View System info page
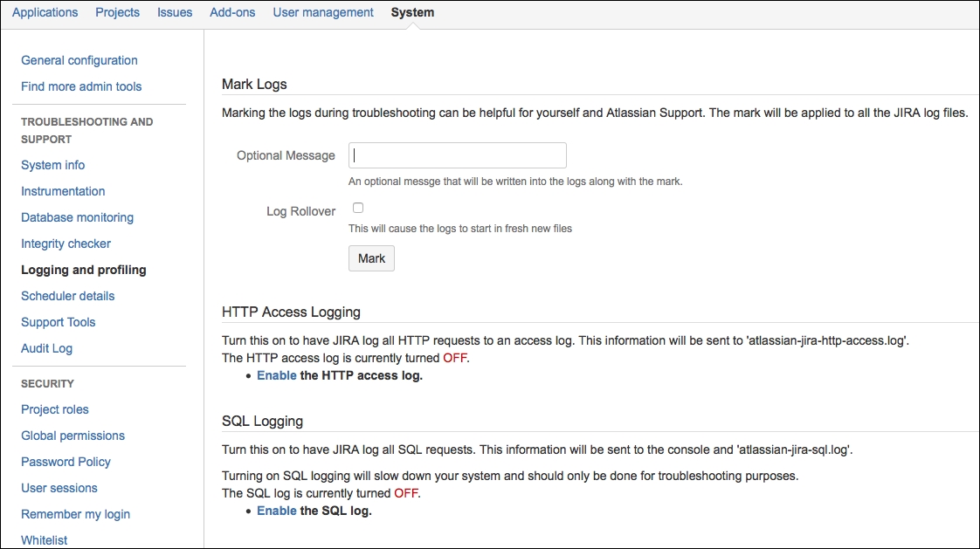Viewport: 980px width, 549px height. (x=52, y=165)
